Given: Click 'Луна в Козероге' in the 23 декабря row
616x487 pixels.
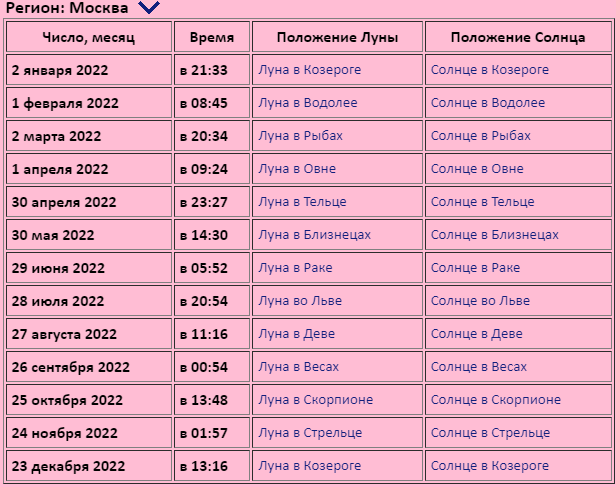Looking at the screenshot, I should 309,466.
